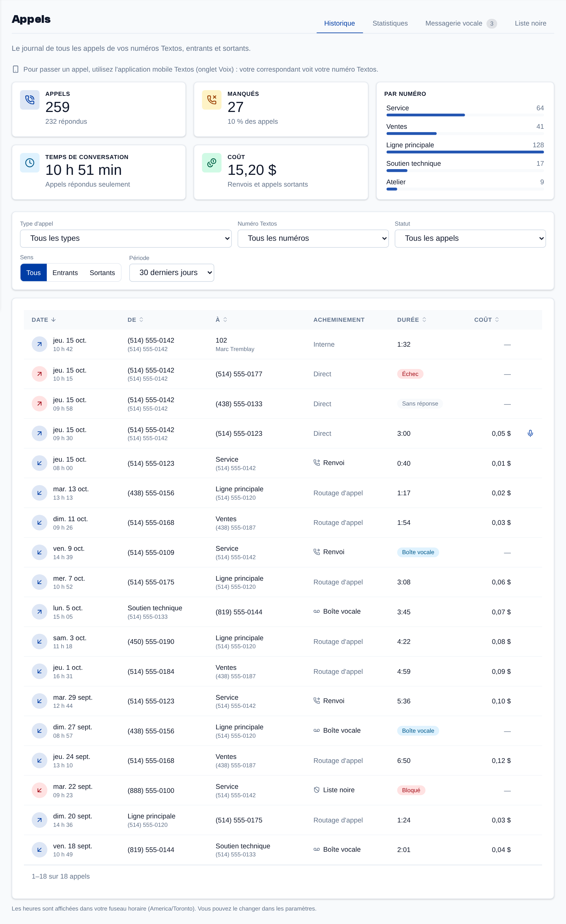The height and width of the screenshot is (924, 566).
Task: Click the sort icon next to DE column
Action: pyautogui.click(x=141, y=319)
